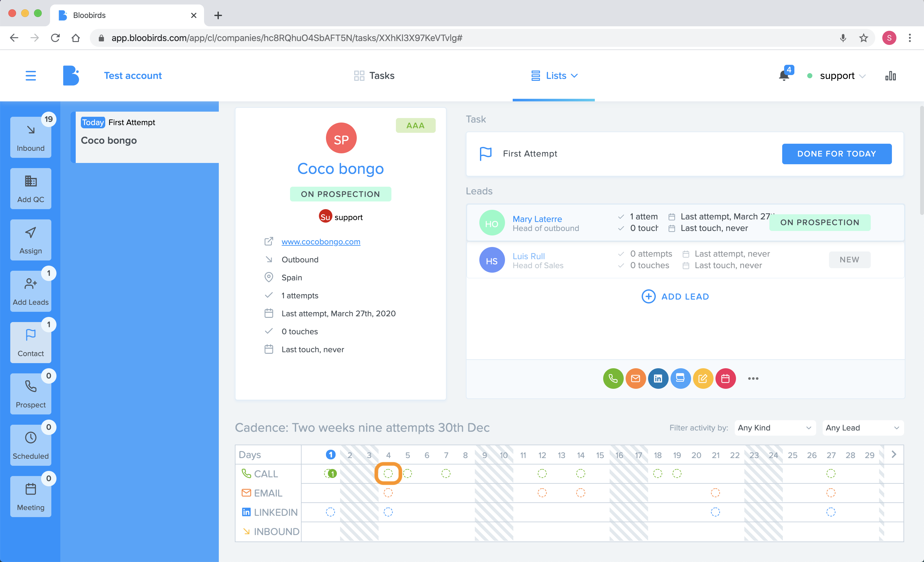Click the ADD LEAD text
The width and height of the screenshot is (924, 562).
click(685, 297)
